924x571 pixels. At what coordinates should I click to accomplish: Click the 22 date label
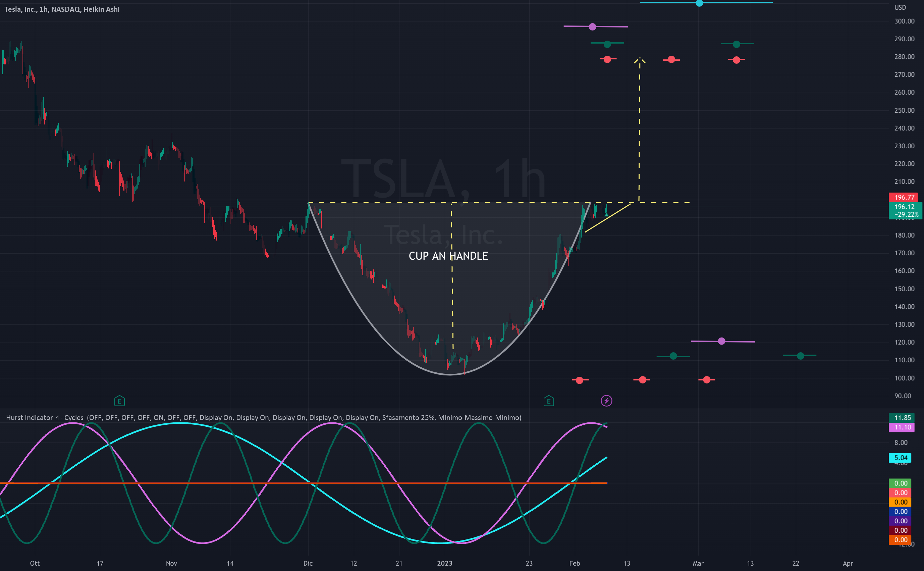[796, 563]
